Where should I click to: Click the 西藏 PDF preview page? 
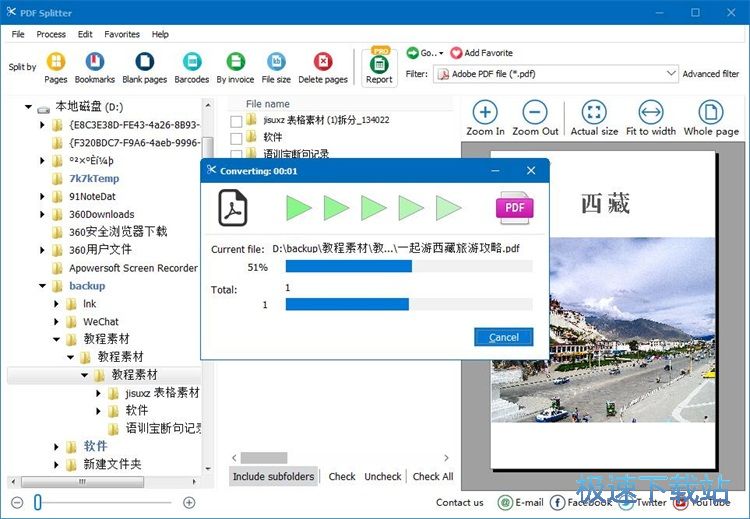pyautogui.click(x=603, y=310)
